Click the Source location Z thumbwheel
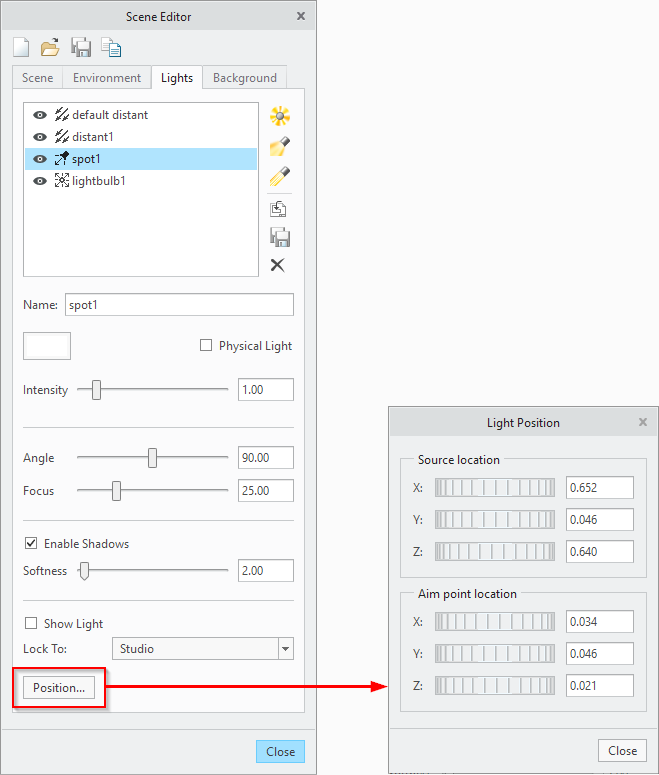Image resolution: width=659 pixels, height=775 pixels. 495,552
